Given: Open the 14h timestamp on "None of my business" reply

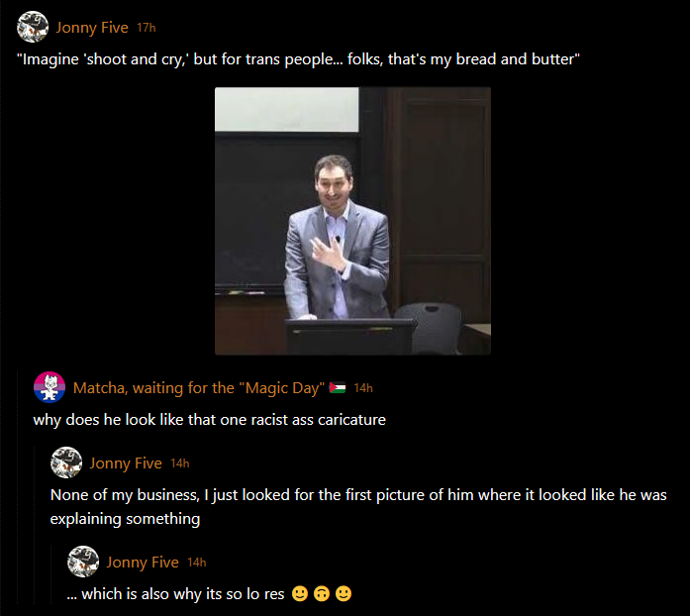Looking at the screenshot, I should click(x=180, y=463).
